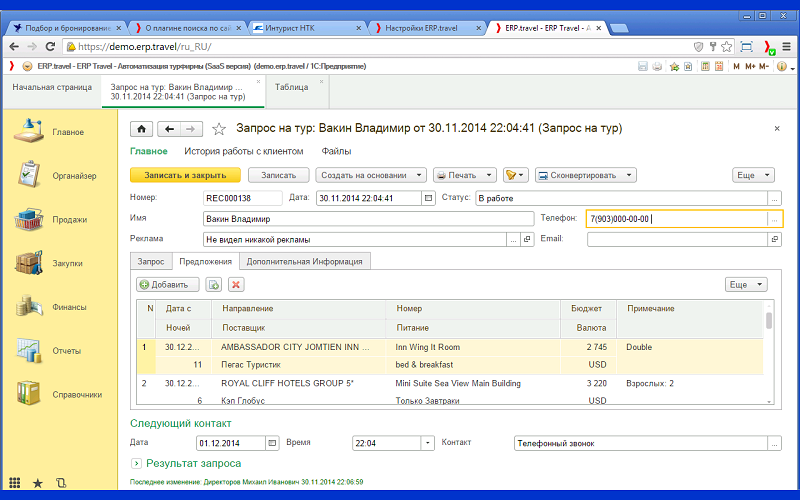Image resolution: width=800 pixels, height=500 pixels.
Task: Delete row with red X icon
Action: click(x=236, y=285)
